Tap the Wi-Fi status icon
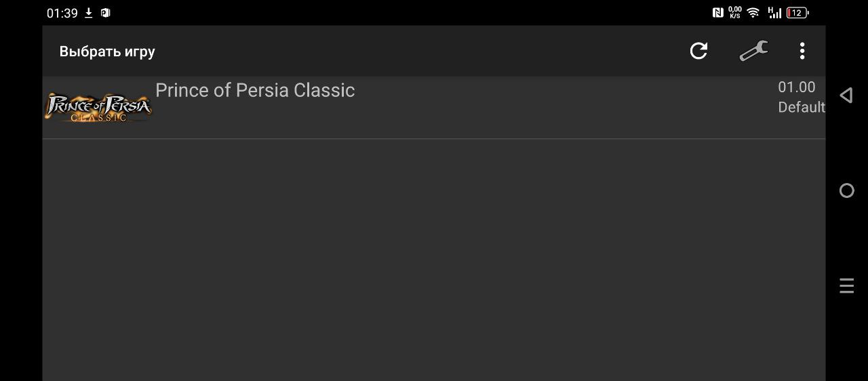Screen dimensions: 868x381 point(753,13)
